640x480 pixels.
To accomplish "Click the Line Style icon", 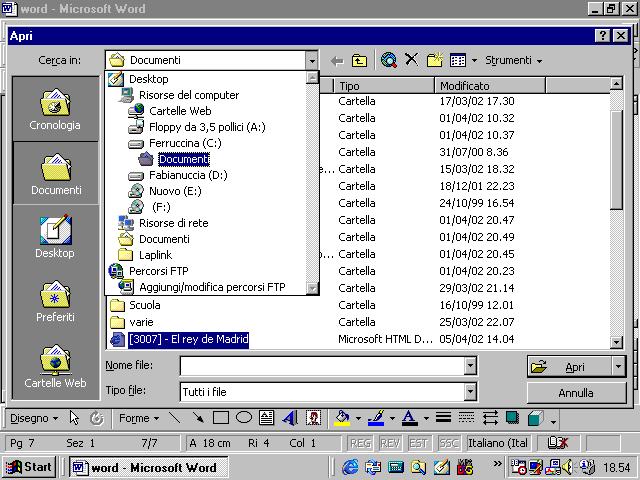I will click(443, 418).
